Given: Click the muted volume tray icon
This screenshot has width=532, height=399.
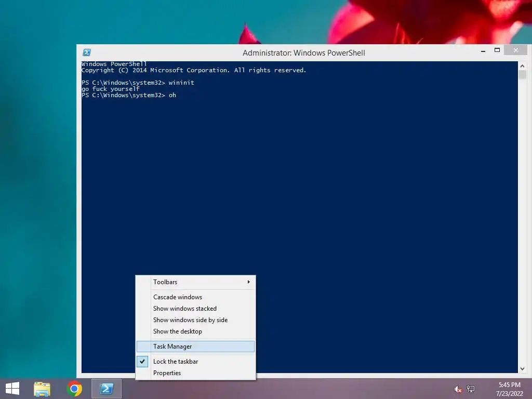Looking at the screenshot, I should tap(458, 389).
